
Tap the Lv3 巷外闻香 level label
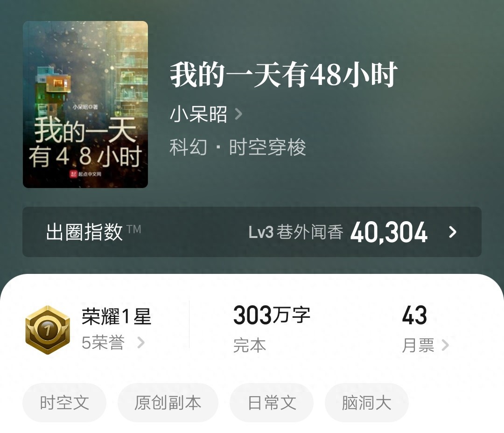coord(296,232)
